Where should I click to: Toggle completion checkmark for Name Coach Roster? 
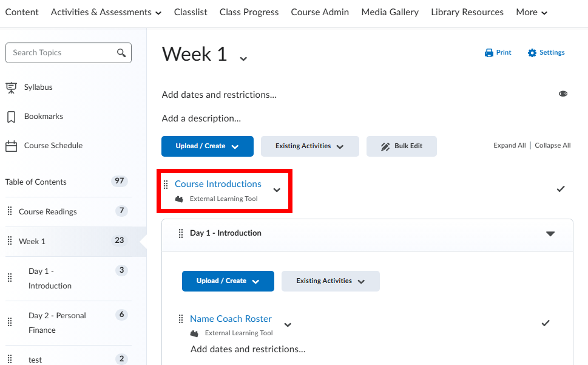(546, 323)
